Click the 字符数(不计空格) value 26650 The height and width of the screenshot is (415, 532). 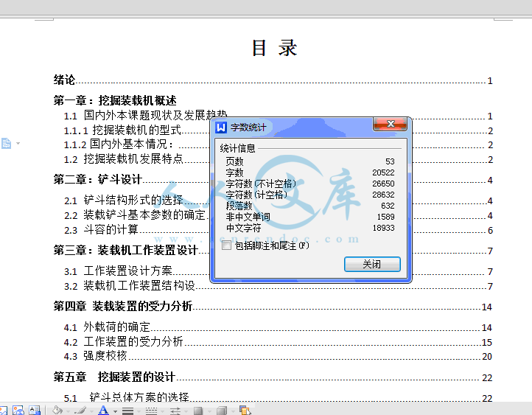coord(383,184)
